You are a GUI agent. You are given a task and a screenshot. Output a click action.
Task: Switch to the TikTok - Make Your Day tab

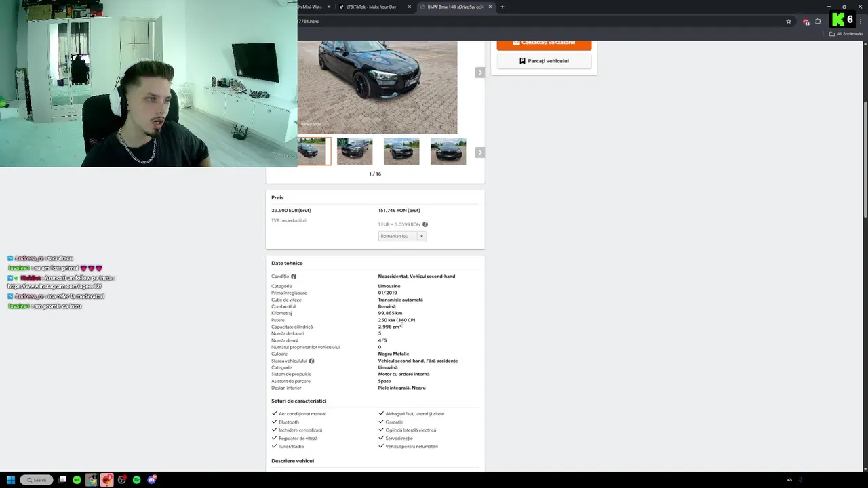[x=375, y=7]
